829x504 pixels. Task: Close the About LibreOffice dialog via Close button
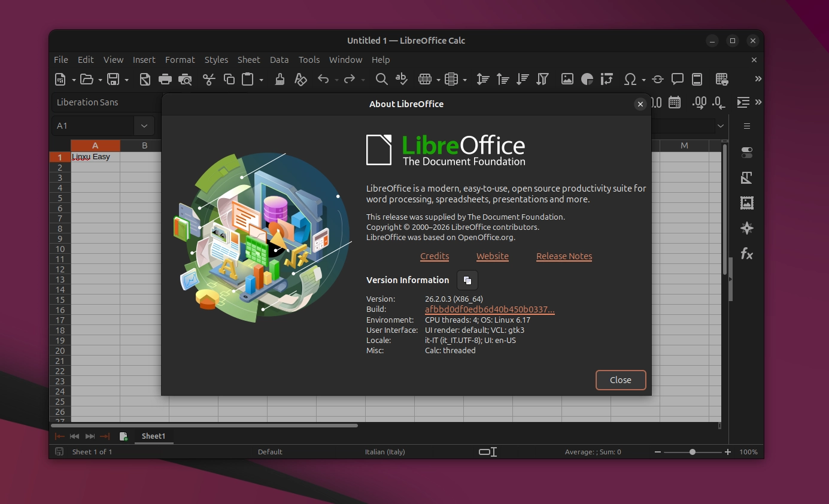click(620, 379)
